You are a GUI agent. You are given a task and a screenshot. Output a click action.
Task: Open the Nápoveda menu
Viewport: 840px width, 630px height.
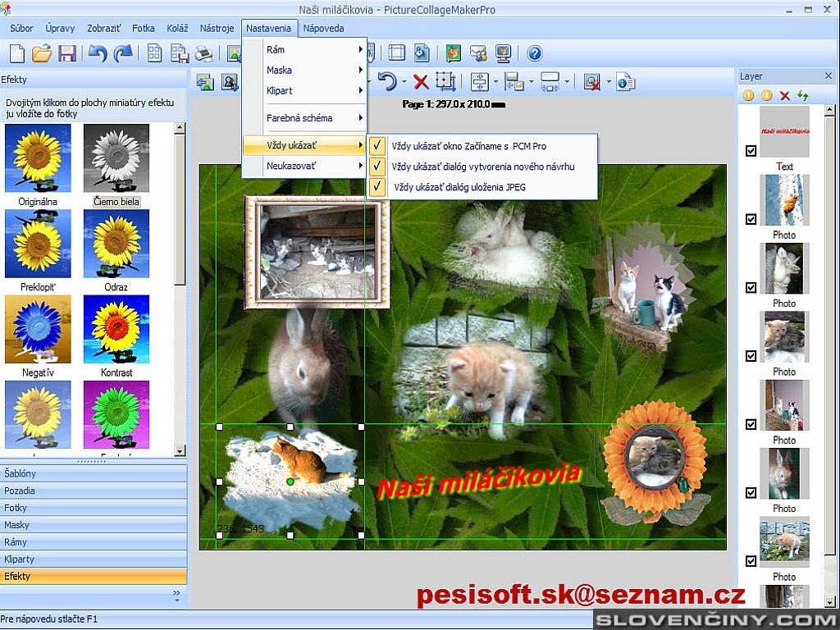tap(323, 29)
